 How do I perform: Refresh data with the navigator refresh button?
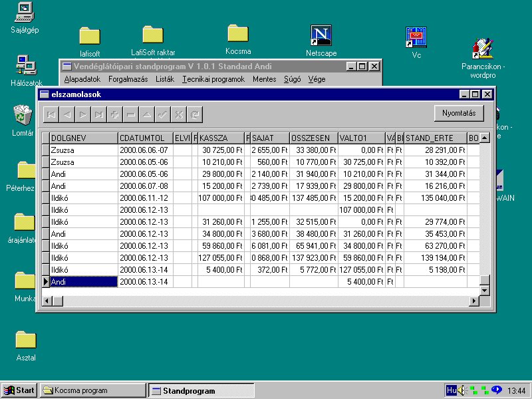pos(194,114)
